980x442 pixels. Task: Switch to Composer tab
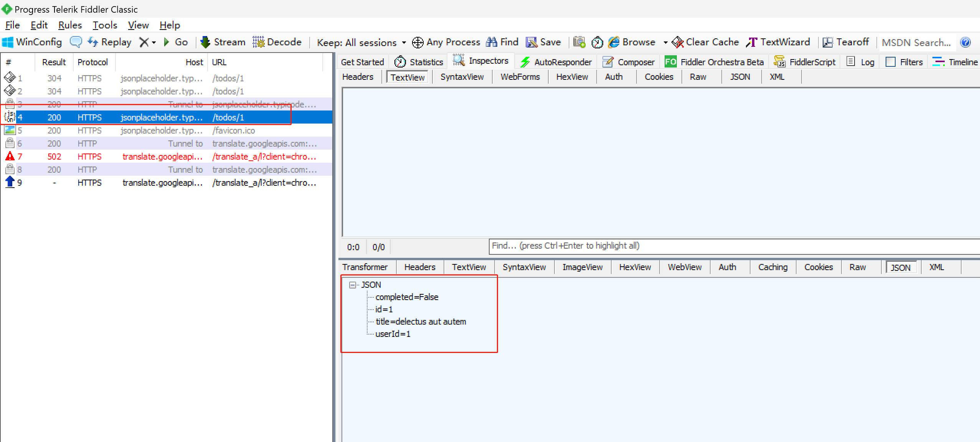coord(629,62)
